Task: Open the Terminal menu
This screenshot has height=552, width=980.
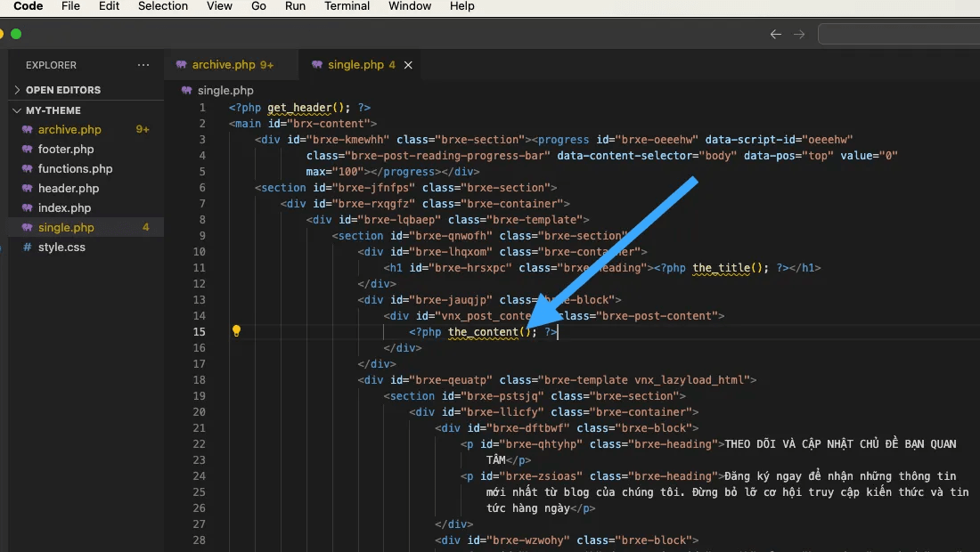Action: click(x=347, y=6)
